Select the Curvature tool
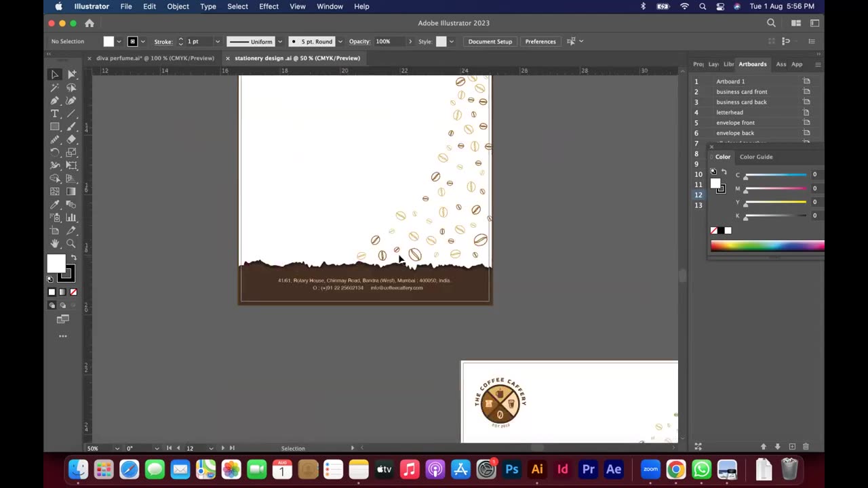The height and width of the screenshot is (488, 868). coord(71,100)
